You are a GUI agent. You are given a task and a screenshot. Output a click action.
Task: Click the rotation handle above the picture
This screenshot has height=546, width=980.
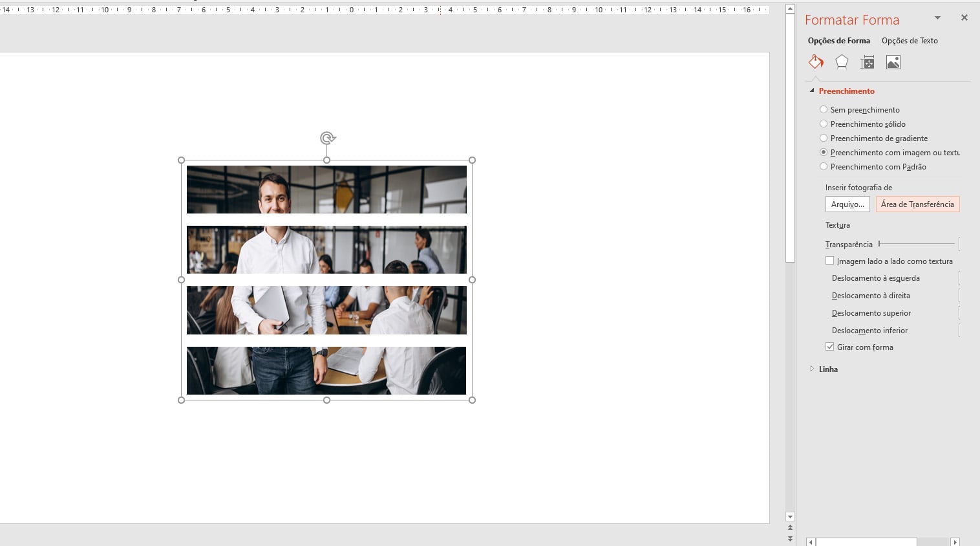pyautogui.click(x=327, y=138)
